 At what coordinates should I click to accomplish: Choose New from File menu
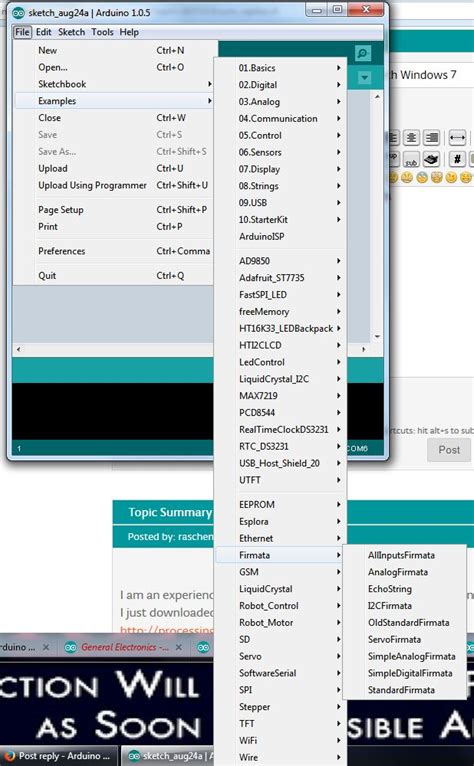[114, 50]
